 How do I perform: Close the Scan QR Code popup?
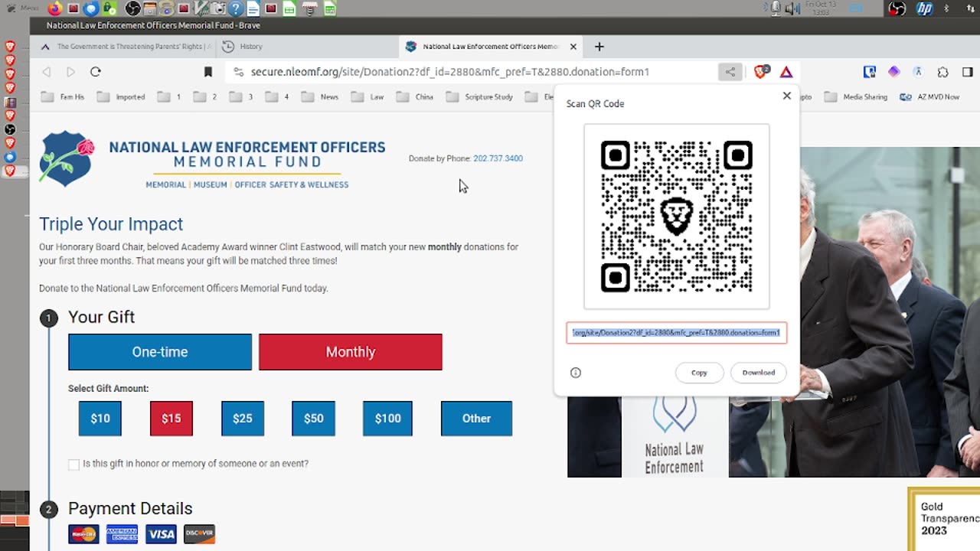click(786, 96)
